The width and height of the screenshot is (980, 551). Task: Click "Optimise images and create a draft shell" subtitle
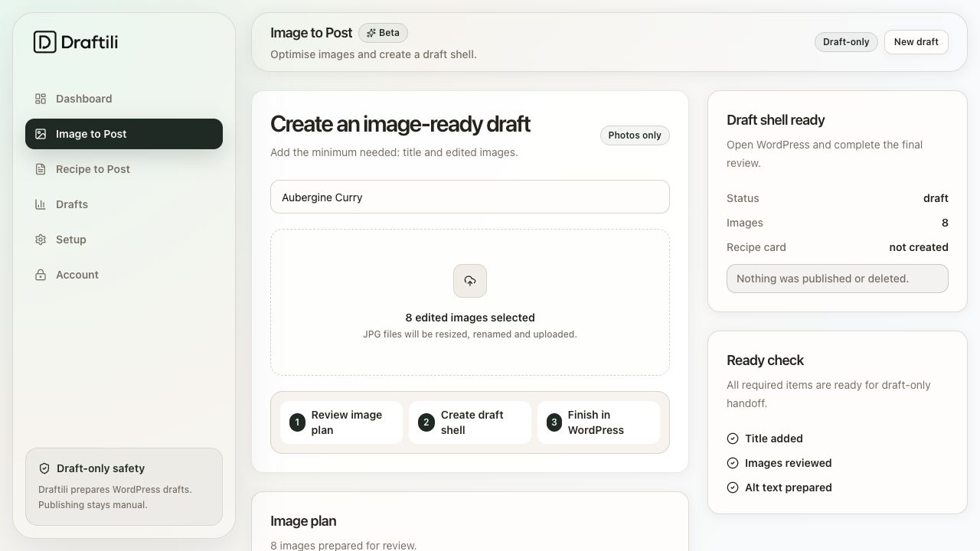tap(374, 54)
